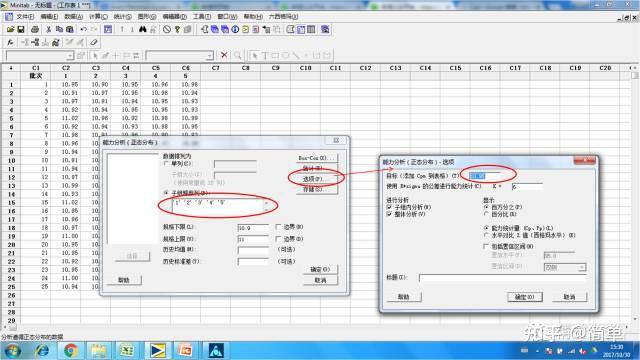Click the eraser Clear Cells toolbar icon
The width and height of the screenshot is (640, 360).
pyautogui.click(x=94, y=42)
